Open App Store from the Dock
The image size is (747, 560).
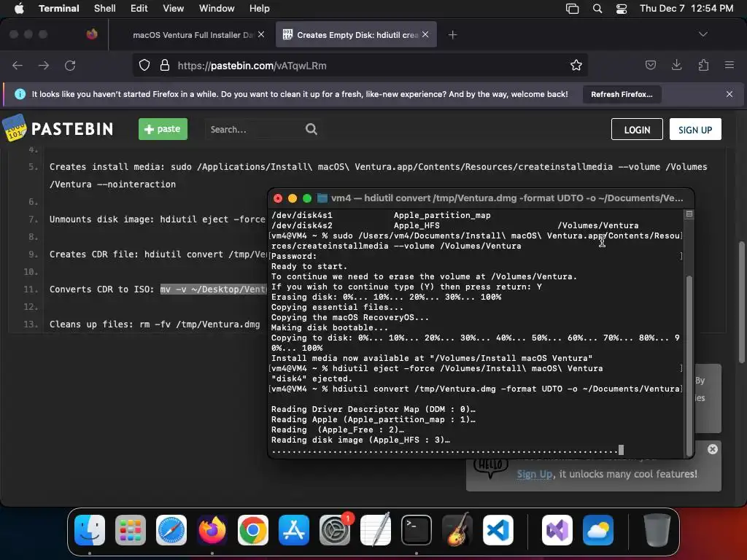(x=294, y=530)
